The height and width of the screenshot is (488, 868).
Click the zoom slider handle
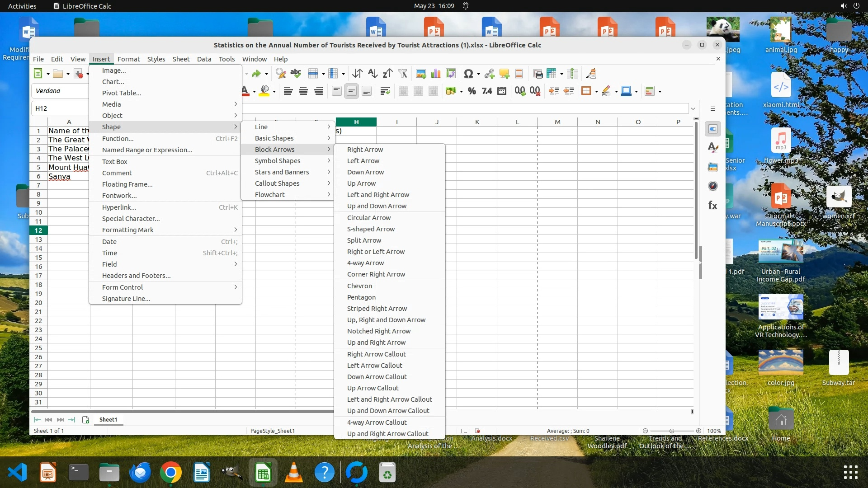point(672,431)
